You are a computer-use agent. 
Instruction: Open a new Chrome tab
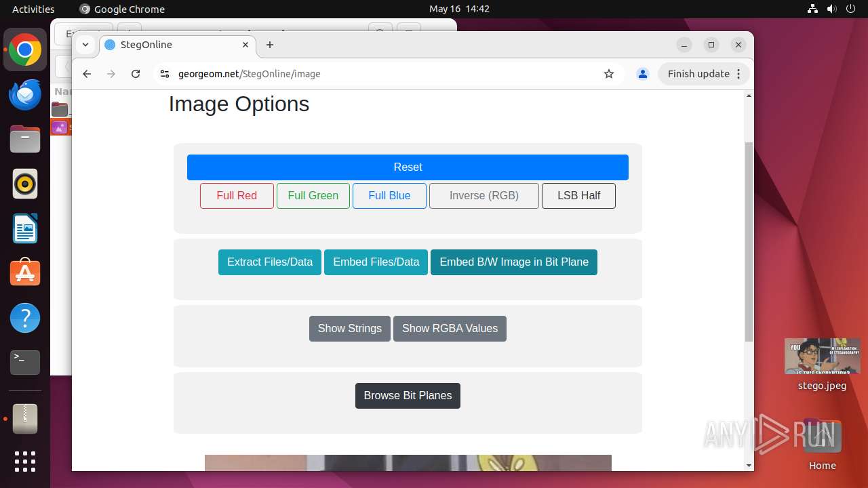point(270,45)
